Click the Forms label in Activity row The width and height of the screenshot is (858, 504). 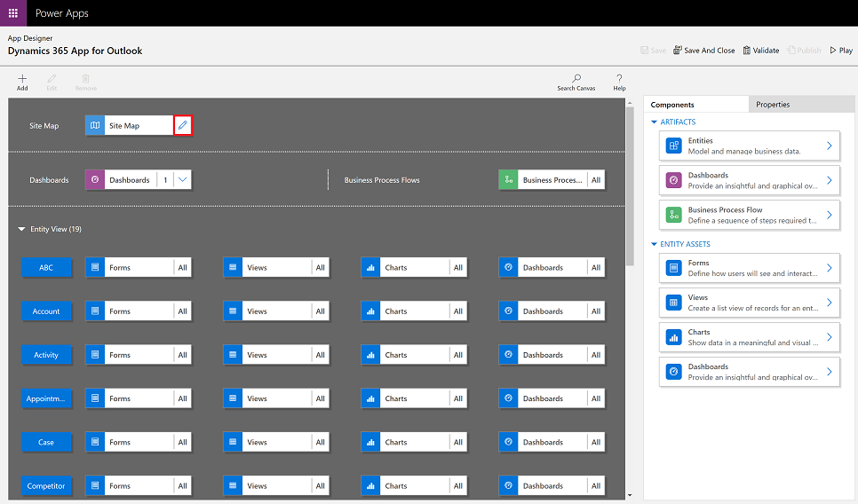pyautogui.click(x=120, y=355)
